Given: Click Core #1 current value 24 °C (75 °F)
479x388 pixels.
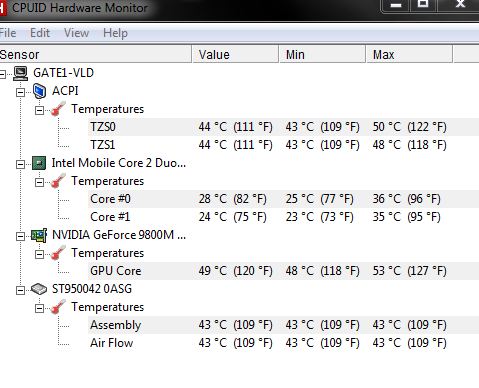Looking at the screenshot, I should pyautogui.click(x=232, y=217).
